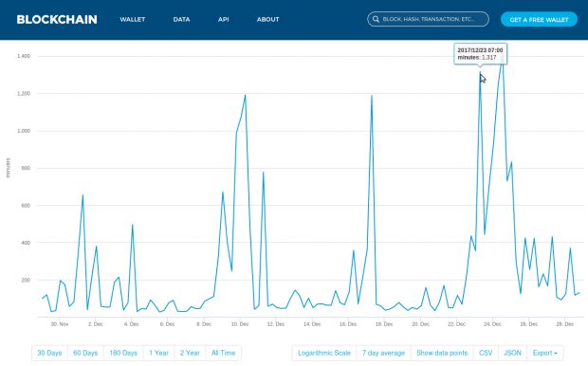Click the 200 y-axis label

click(x=26, y=280)
